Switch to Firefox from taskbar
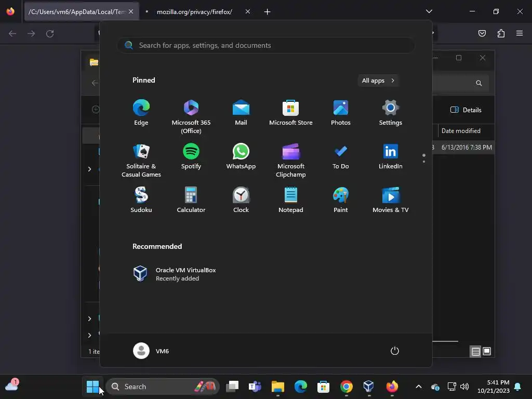This screenshot has width=532, height=399. (392, 387)
